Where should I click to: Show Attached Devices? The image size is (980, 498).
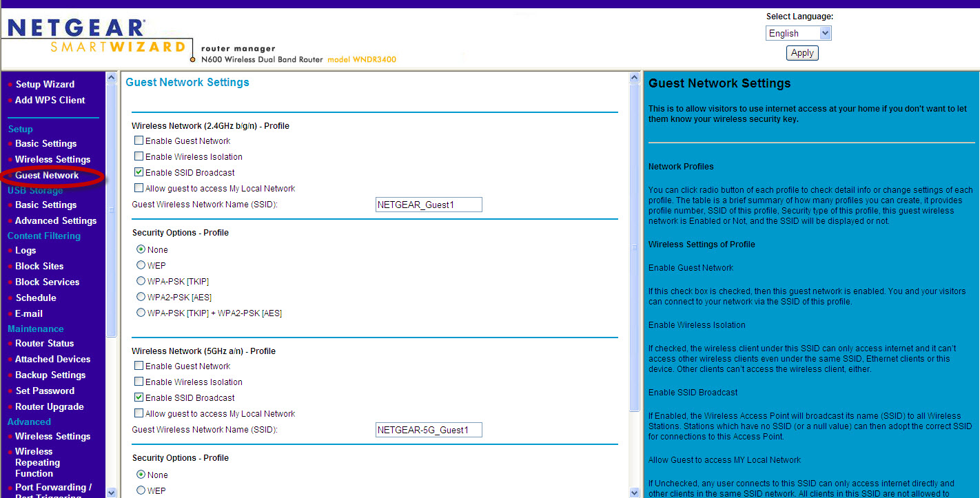(x=52, y=359)
